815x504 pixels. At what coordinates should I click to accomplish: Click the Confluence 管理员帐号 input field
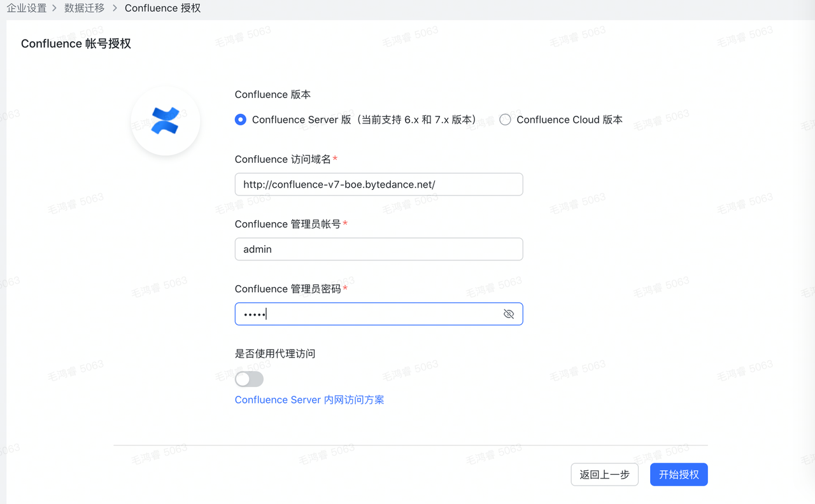coord(379,249)
